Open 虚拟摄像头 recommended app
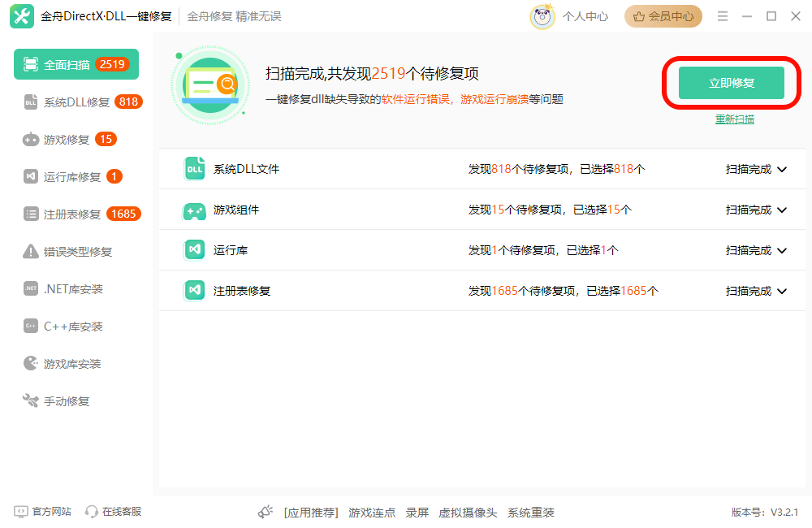The width and height of the screenshot is (812, 528). [x=468, y=513]
